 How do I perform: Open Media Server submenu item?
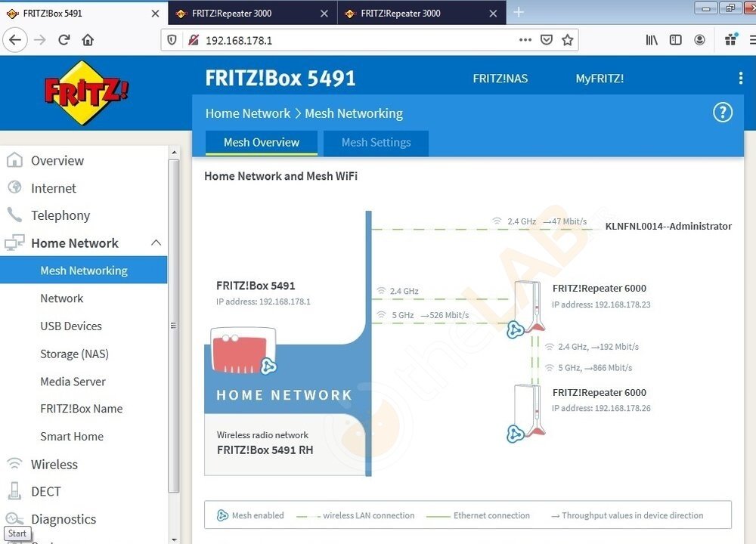pyautogui.click(x=73, y=382)
